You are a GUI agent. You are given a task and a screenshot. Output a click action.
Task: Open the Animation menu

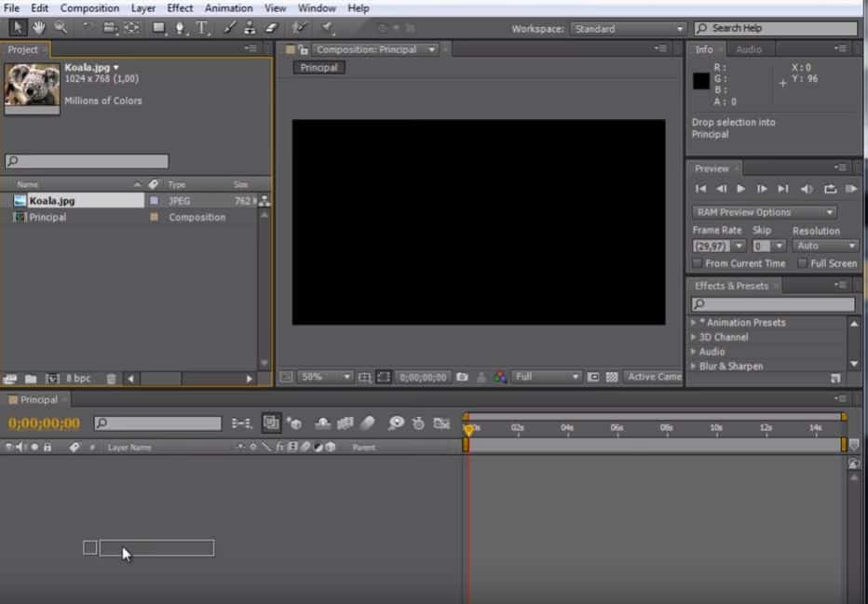tap(228, 8)
